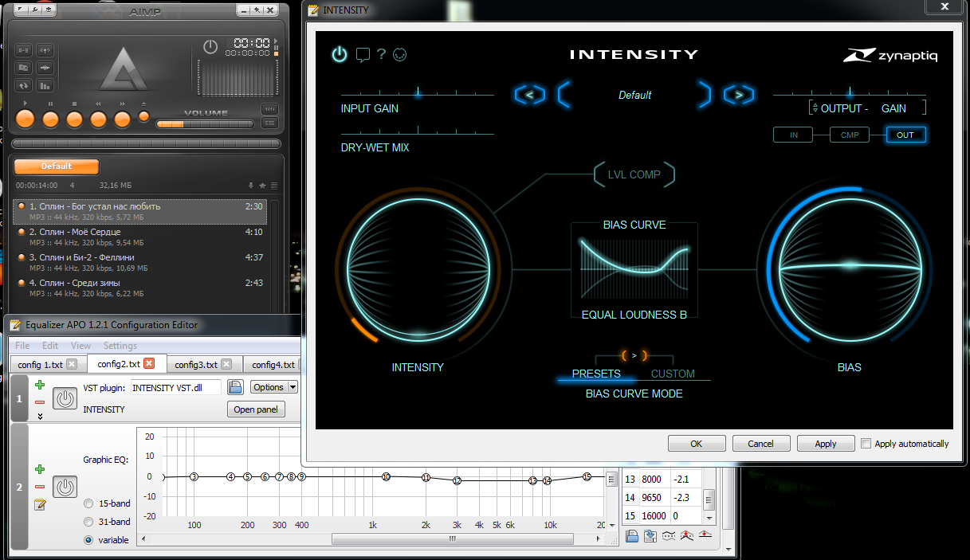Open the AIMP equalizer bars icon
Viewport: 970px width, 560px height.
[x=45, y=85]
